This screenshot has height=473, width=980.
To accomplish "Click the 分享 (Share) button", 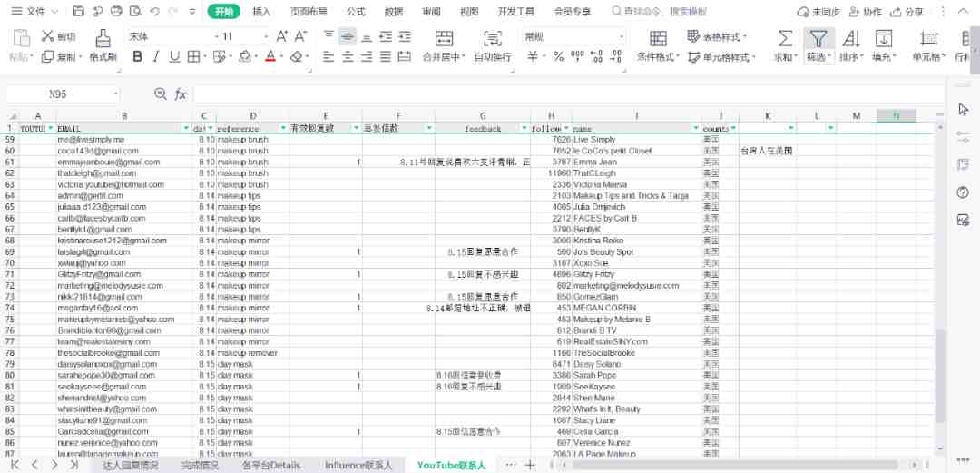I will 907,12.
